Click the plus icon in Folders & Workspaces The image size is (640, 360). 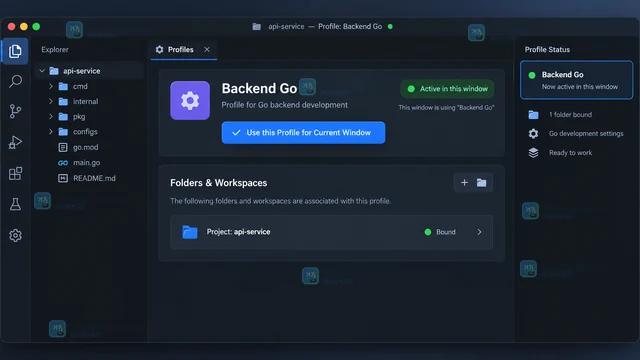point(464,182)
